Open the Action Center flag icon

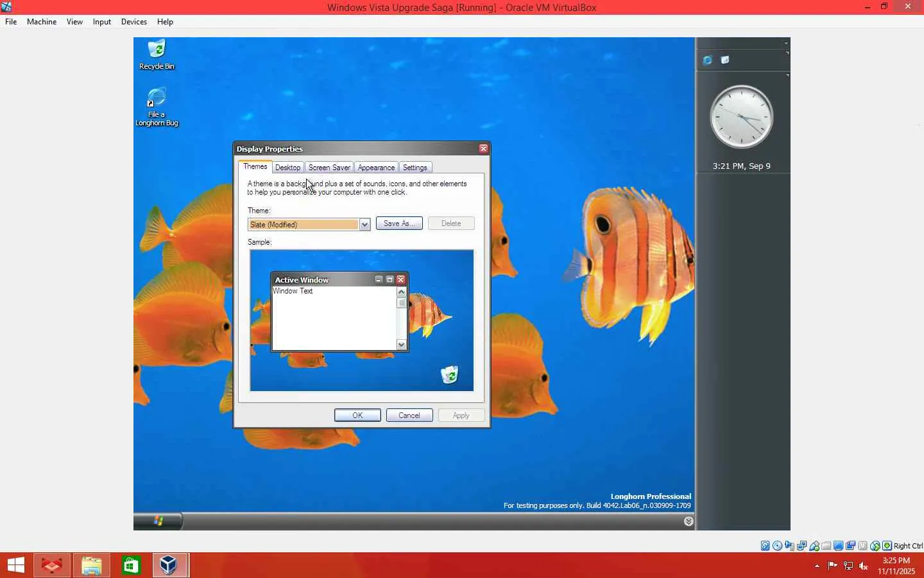[833, 566]
